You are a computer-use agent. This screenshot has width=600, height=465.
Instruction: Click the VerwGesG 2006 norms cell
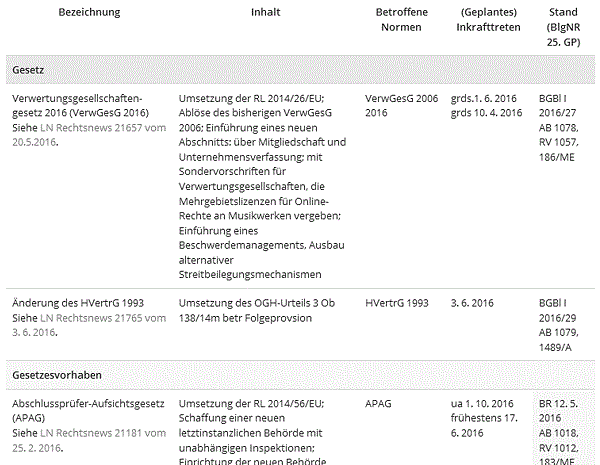tap(401, 105)
